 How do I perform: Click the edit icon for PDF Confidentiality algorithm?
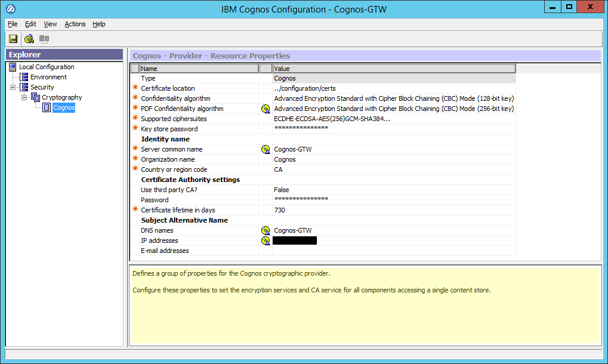coord(266,109)
